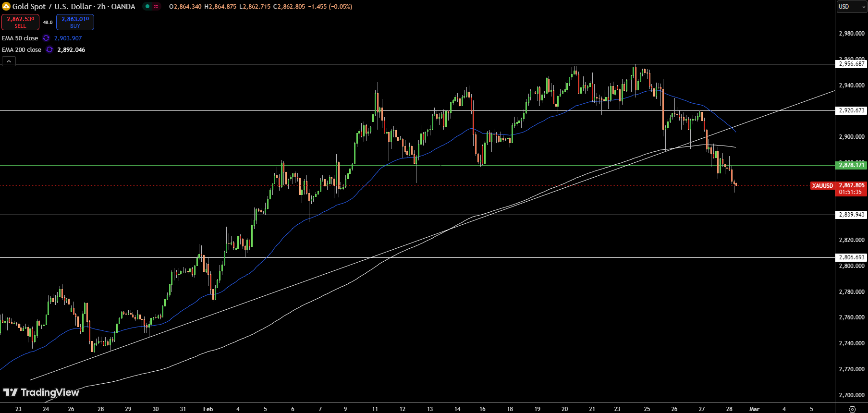Click the 2,940.000 price axis label
Viewport: 868px width, 413px height.
point(852,85)
